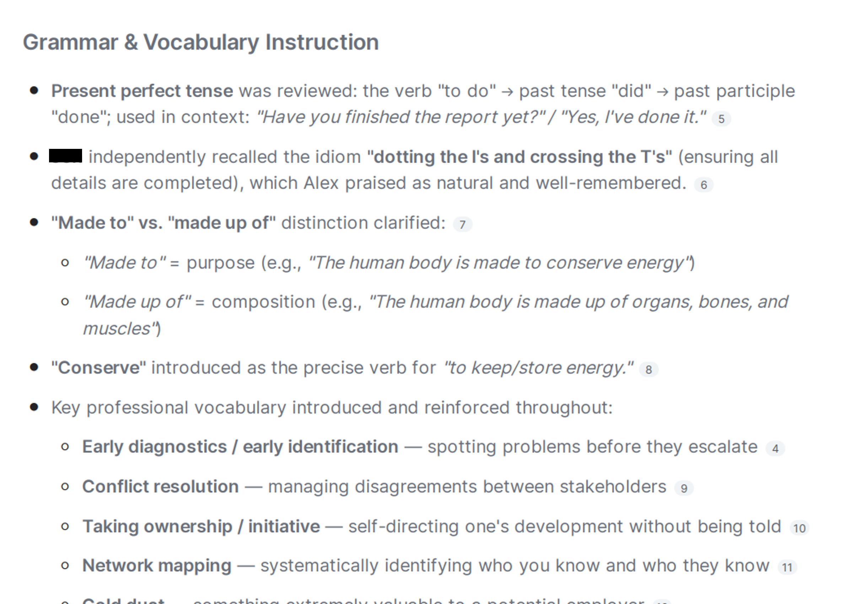Click citation badge 6 after well-remembered

pyautogui.click(x=703, y=185)
